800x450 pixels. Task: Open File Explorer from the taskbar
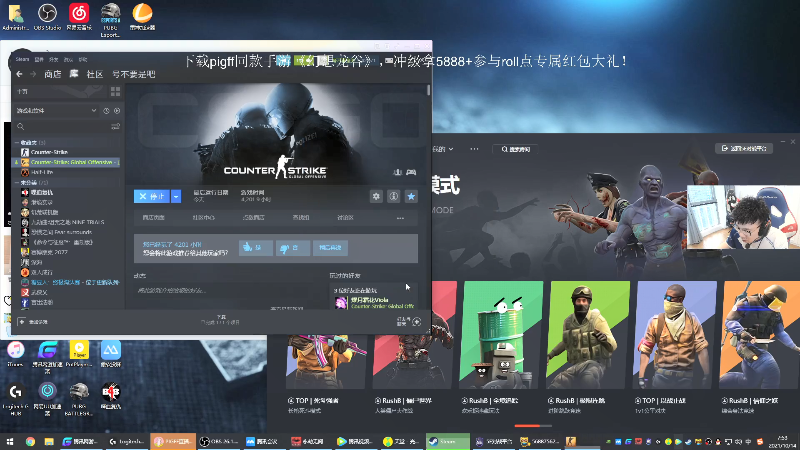pos(49,441)
